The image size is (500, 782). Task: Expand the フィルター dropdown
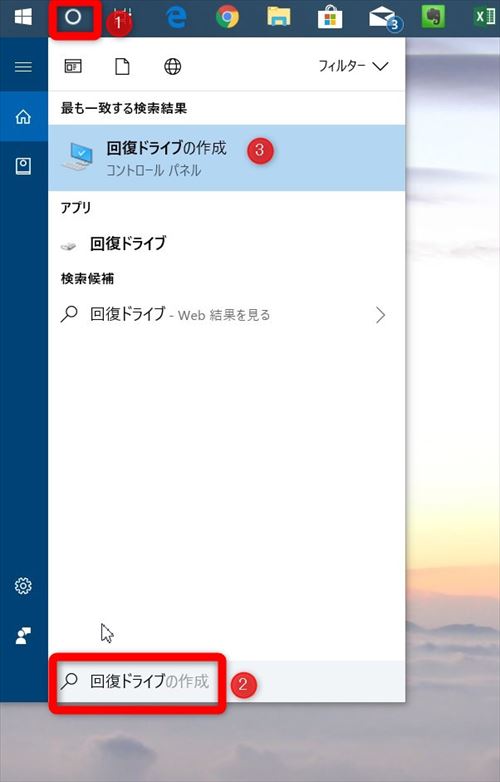tap(353, 66)
